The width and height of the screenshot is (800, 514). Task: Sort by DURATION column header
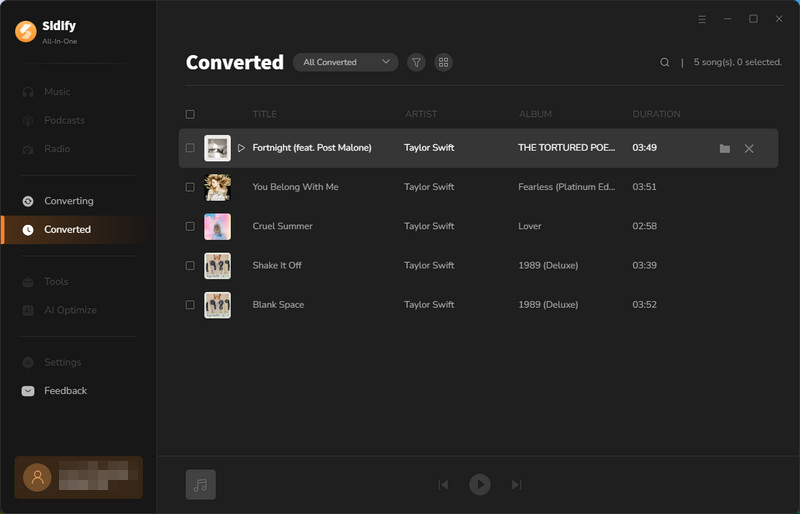tap(656, 114)
